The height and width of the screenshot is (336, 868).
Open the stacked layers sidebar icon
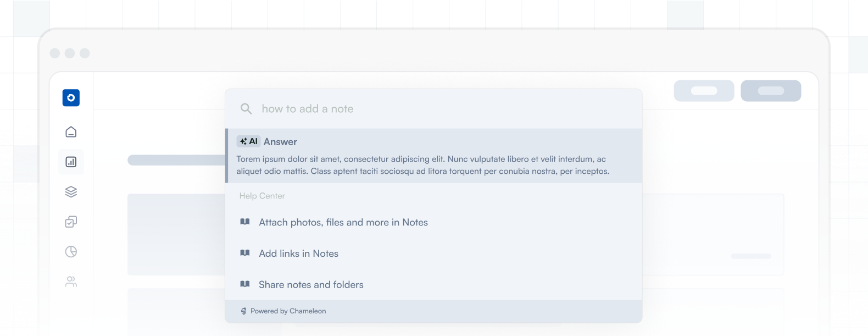[71, 192]
